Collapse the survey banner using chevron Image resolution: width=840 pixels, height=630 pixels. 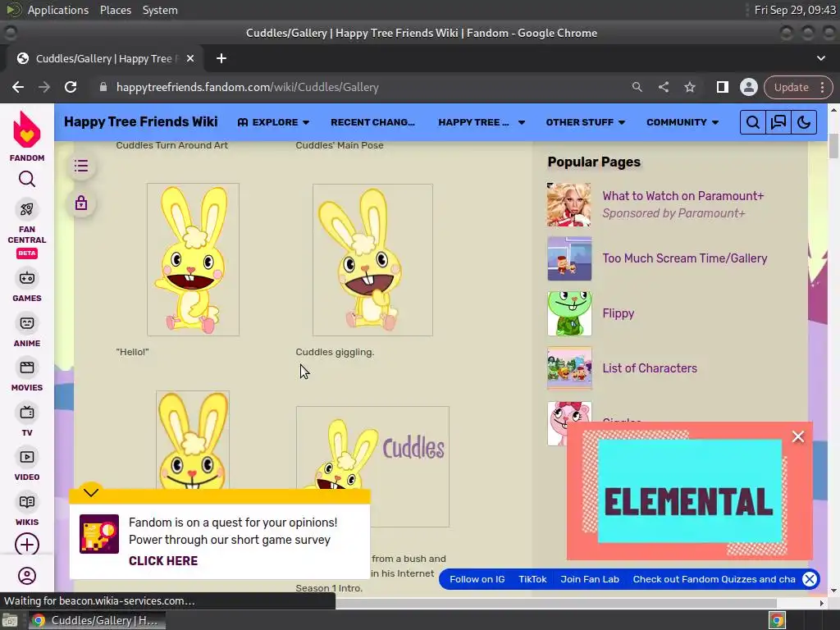[x=91, y=492]
